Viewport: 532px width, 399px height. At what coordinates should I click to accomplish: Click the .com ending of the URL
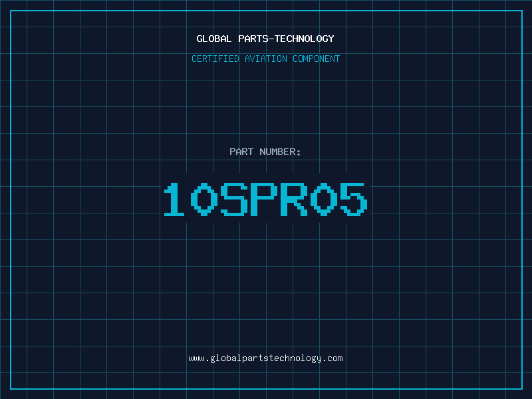(332, 358)
